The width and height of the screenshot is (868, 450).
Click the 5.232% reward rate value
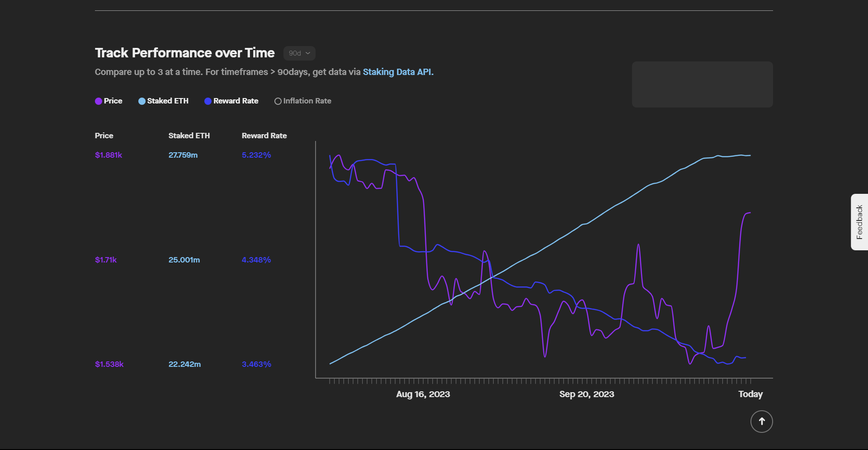click(x=256, y=155)
